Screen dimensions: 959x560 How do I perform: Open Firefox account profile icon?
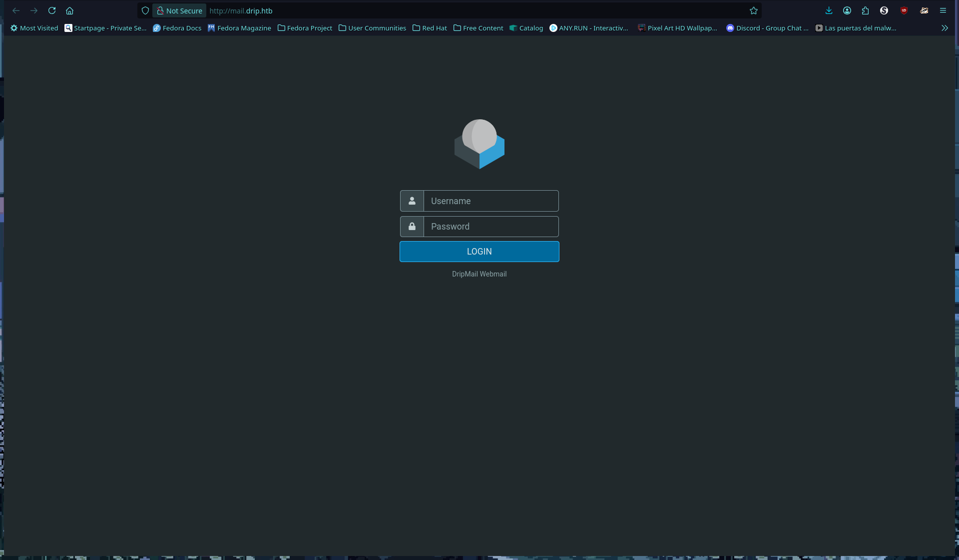point(847,10)
